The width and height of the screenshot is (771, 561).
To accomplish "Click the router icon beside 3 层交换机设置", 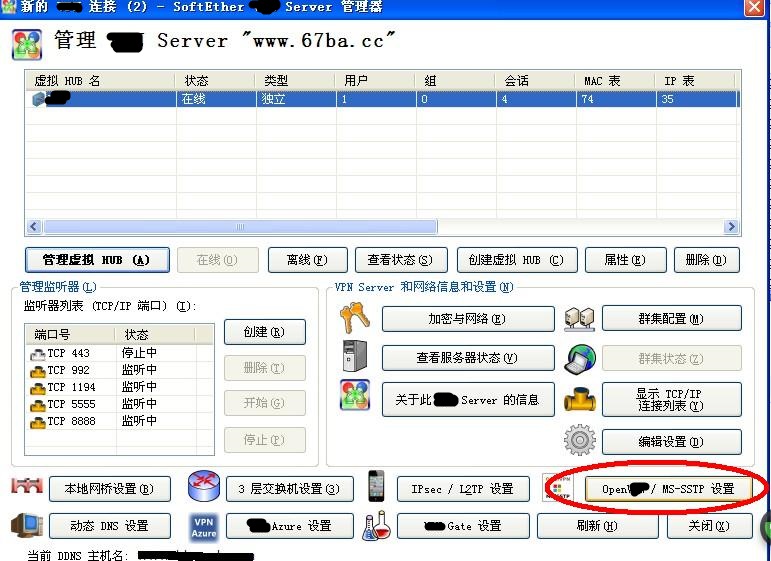I will coord(203,487).
